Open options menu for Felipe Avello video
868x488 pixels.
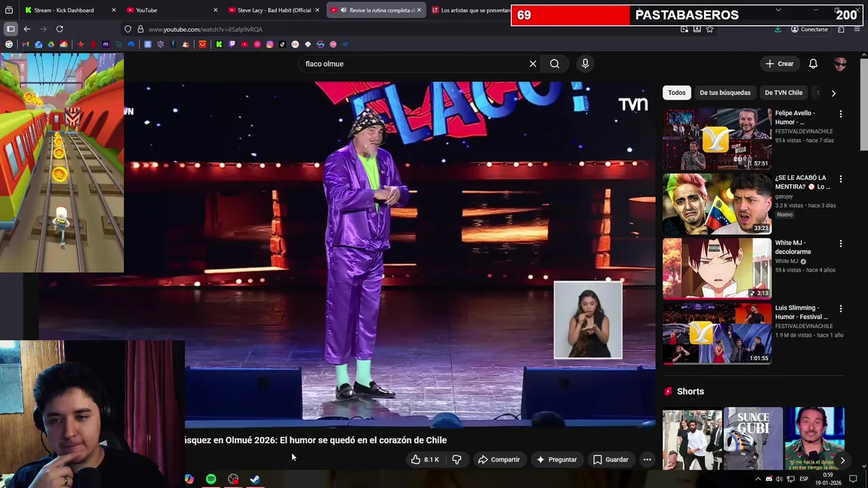pyautogui.click(x=841, y=114)
